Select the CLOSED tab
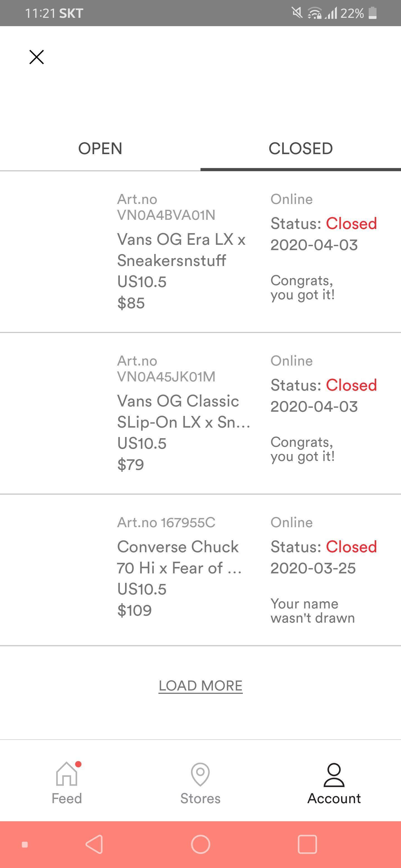 300,149
